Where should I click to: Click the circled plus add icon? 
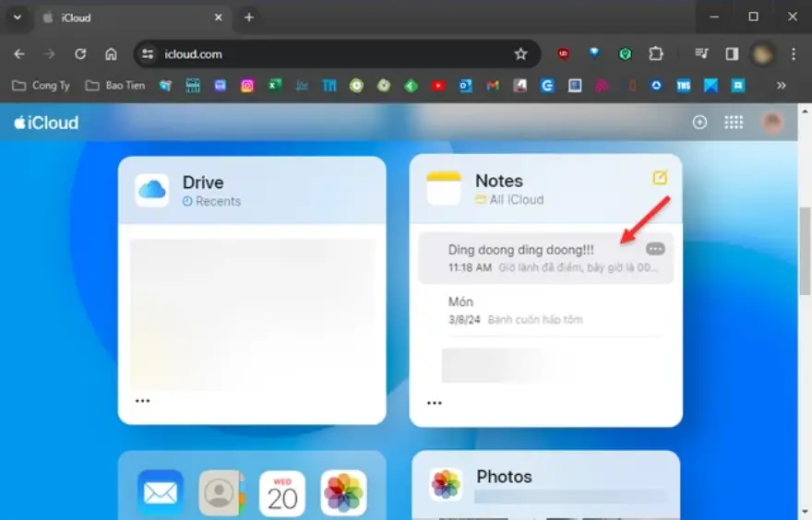pos(699,122)
